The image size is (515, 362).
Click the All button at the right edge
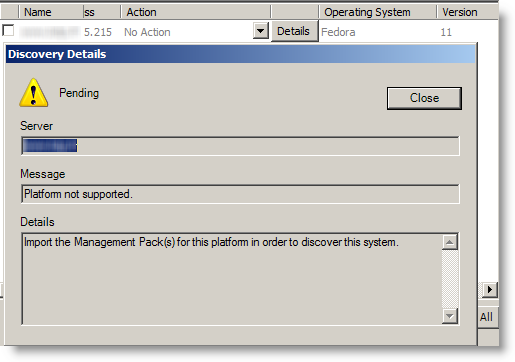tap(487, 317)
